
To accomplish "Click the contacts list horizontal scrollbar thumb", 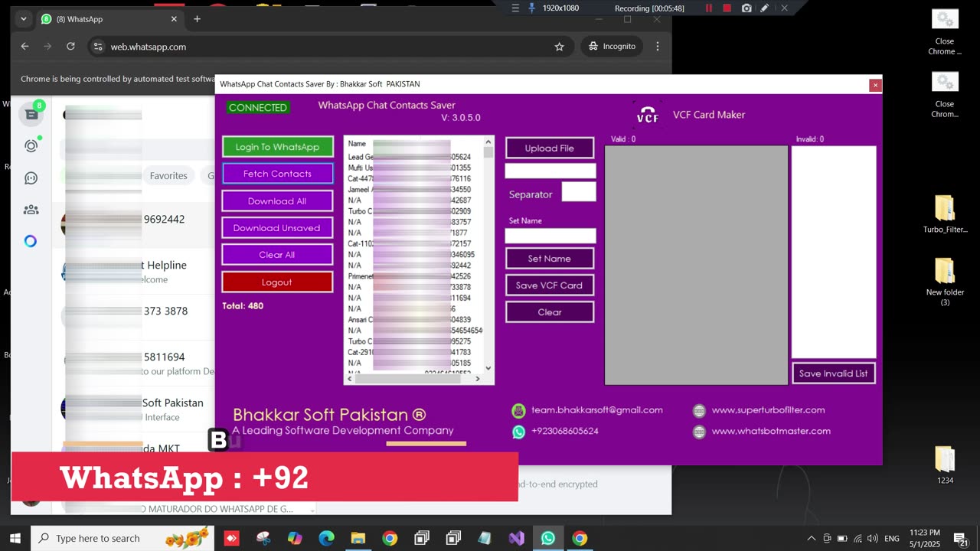I will pyautogui.click(x=408, y=379).
